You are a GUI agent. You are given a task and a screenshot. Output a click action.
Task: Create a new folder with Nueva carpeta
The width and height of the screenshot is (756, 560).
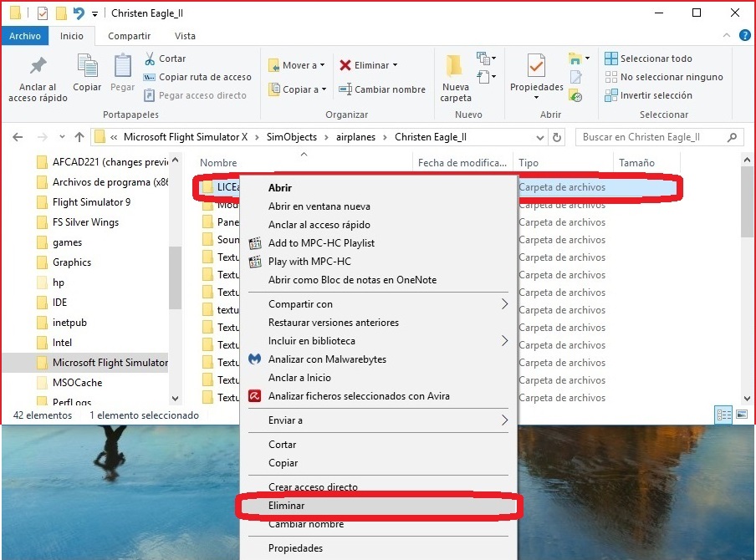(x=455, y=78)
